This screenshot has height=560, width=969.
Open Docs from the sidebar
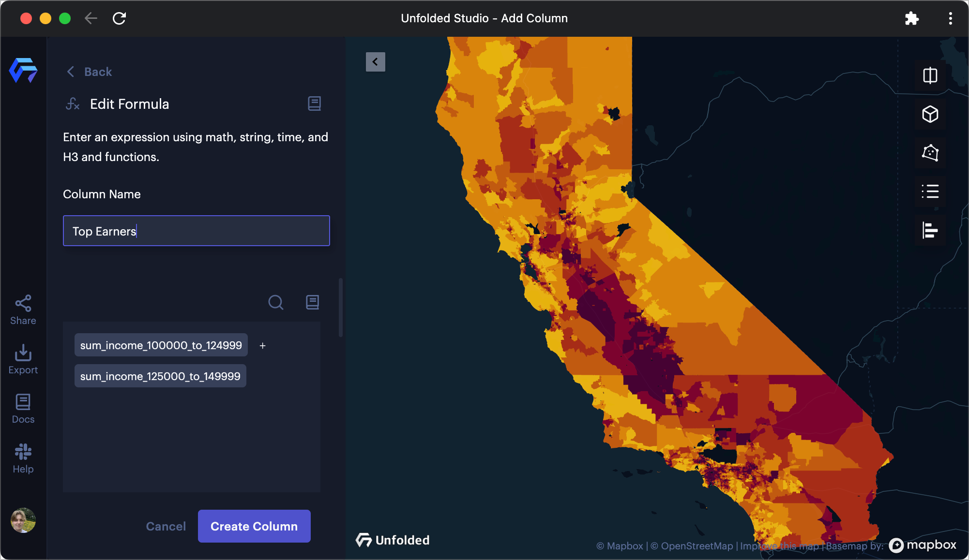point(23,409)
